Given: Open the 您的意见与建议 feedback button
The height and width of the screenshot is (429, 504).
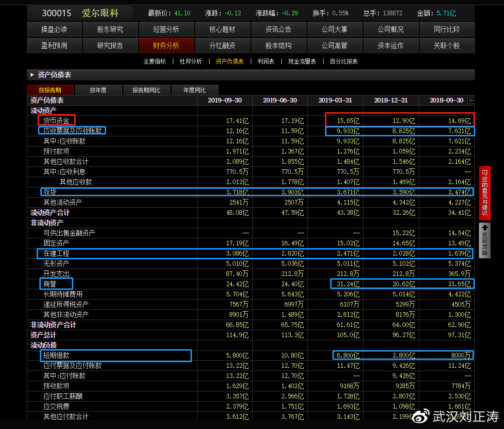Looking at the screenshot, I should 485,193.
